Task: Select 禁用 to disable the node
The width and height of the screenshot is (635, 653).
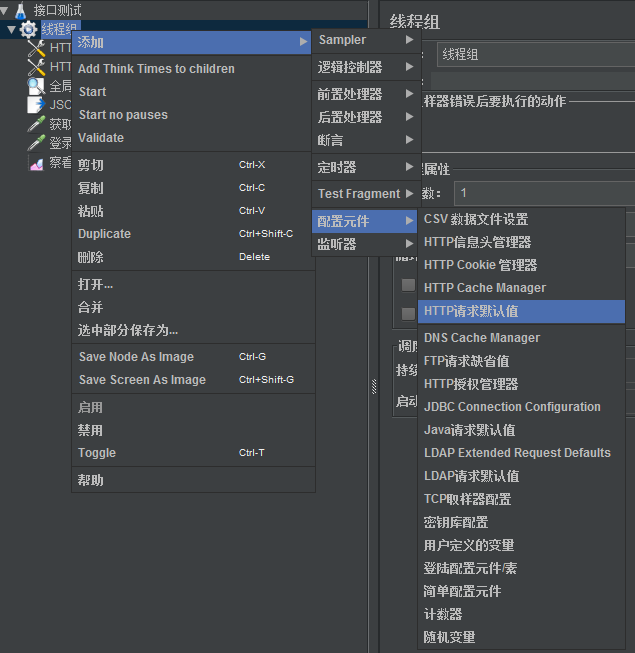Action: pyautogui.click(x=193, y=430)
